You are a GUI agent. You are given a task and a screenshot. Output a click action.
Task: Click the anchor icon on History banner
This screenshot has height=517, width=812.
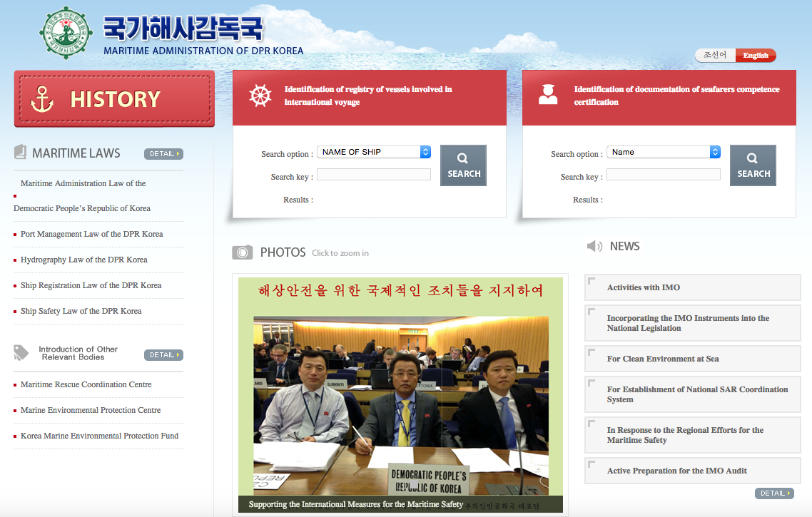pos(43,98)
